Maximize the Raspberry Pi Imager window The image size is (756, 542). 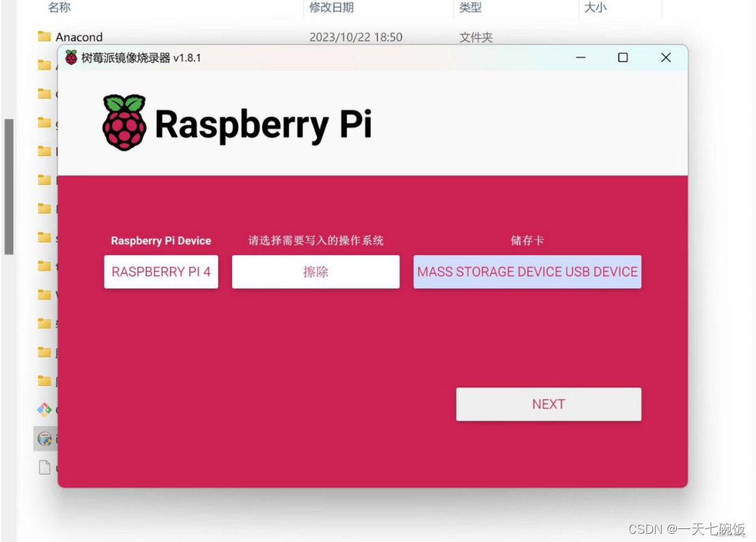623,57
